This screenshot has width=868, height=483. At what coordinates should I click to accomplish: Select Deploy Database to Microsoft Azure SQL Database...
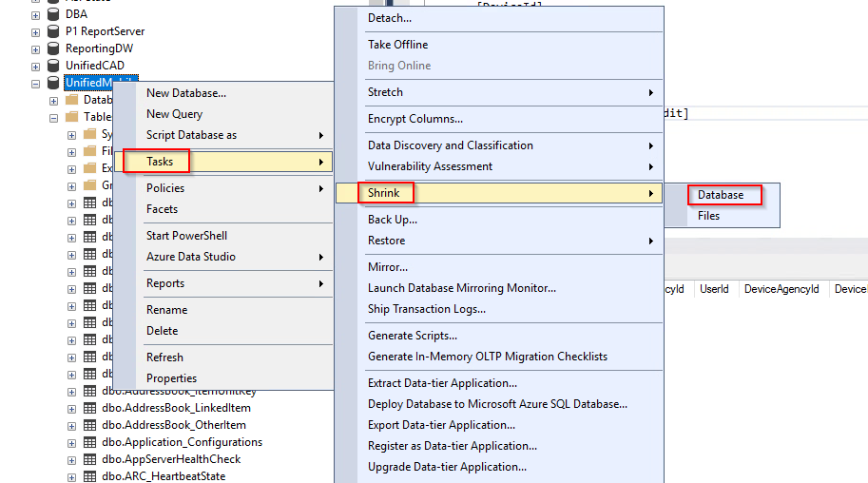(x=499, y=405)
